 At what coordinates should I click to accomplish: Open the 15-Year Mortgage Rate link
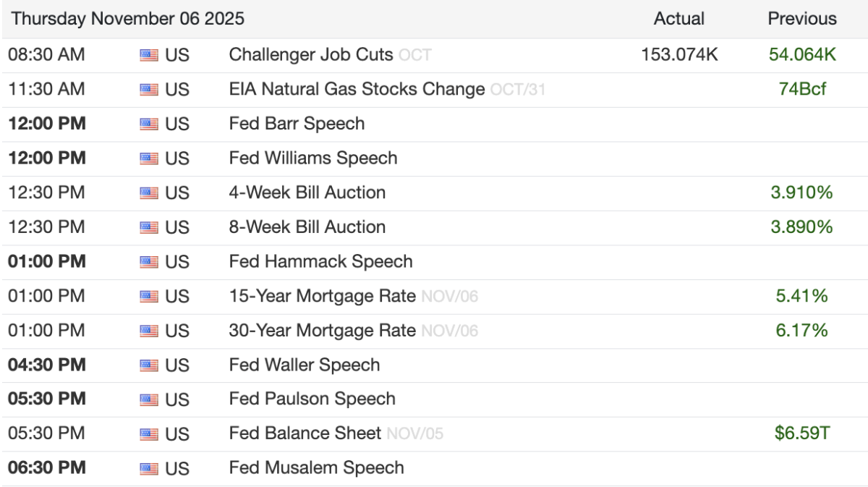coord(322,296)
